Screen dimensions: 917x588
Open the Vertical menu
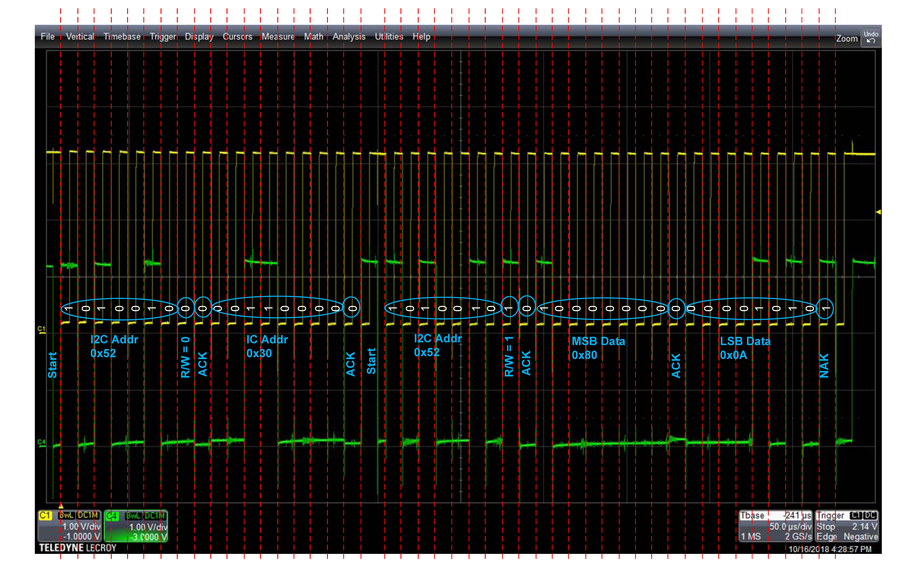[x=80, y=37]
